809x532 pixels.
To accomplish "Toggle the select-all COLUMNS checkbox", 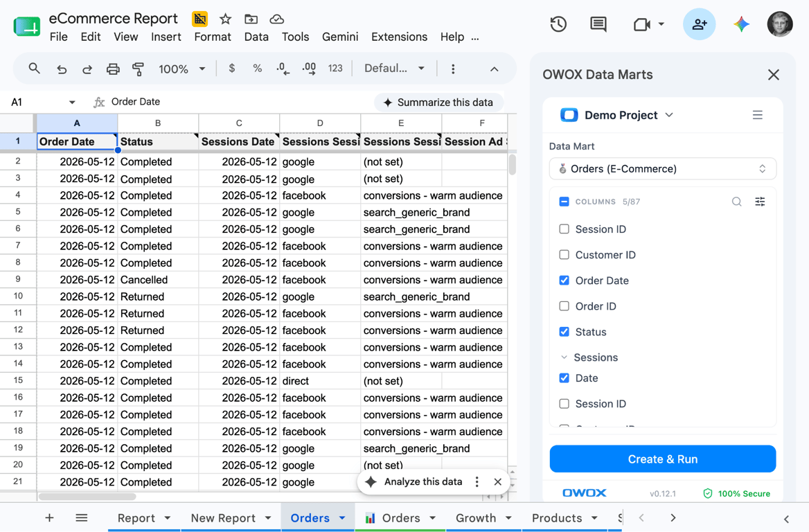I will [x=564, y=202].
